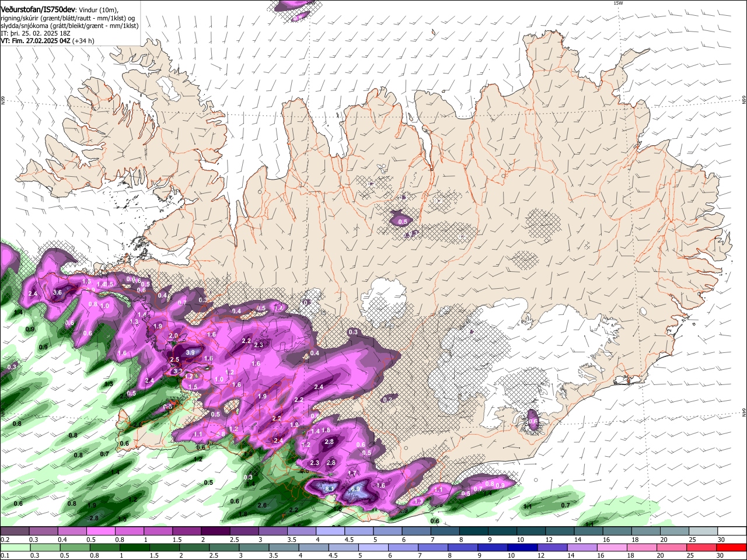The width and height of the screenshot is (747, 560).
Task: Select the bright pink 0.5–0.8 swatch, upper legend
Action: click(100, 531)
